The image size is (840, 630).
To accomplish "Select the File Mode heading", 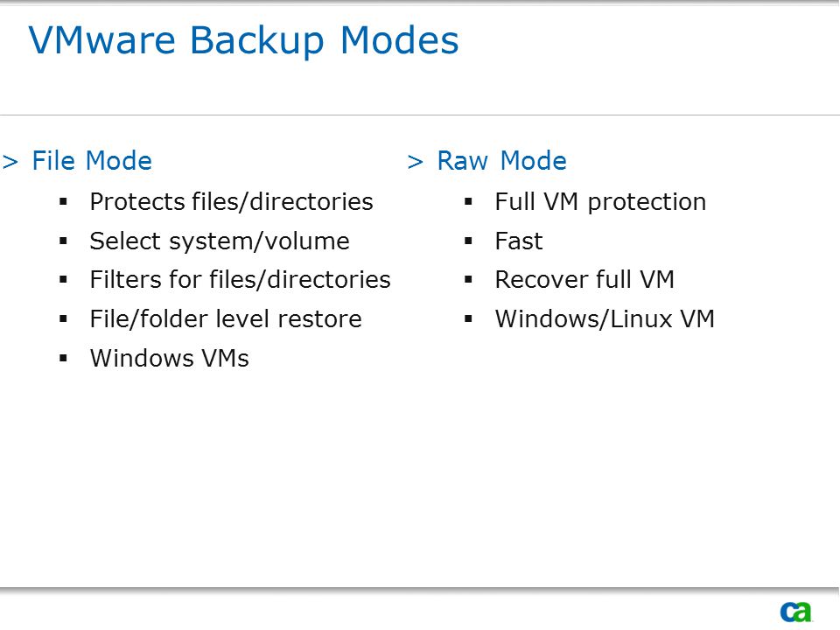I will pos(92,161).
